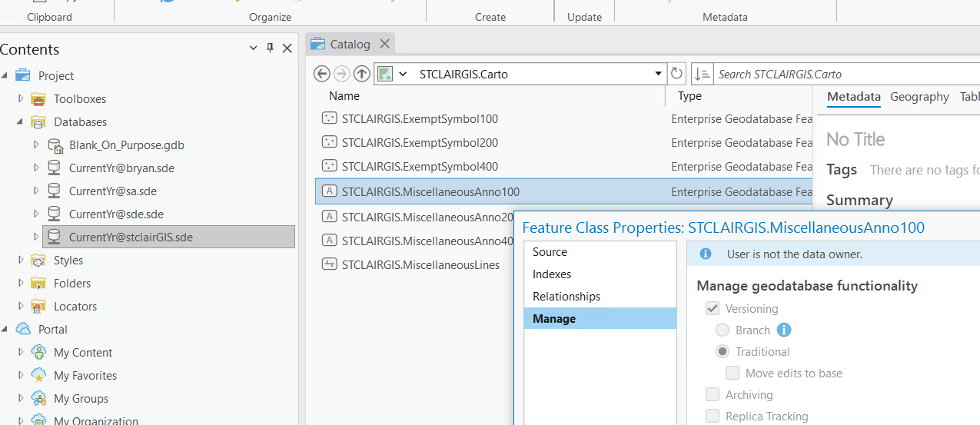Toggle the Archiving checkbox
The image size is (980, 425).
pyautogui.click(x=713, y=394)
